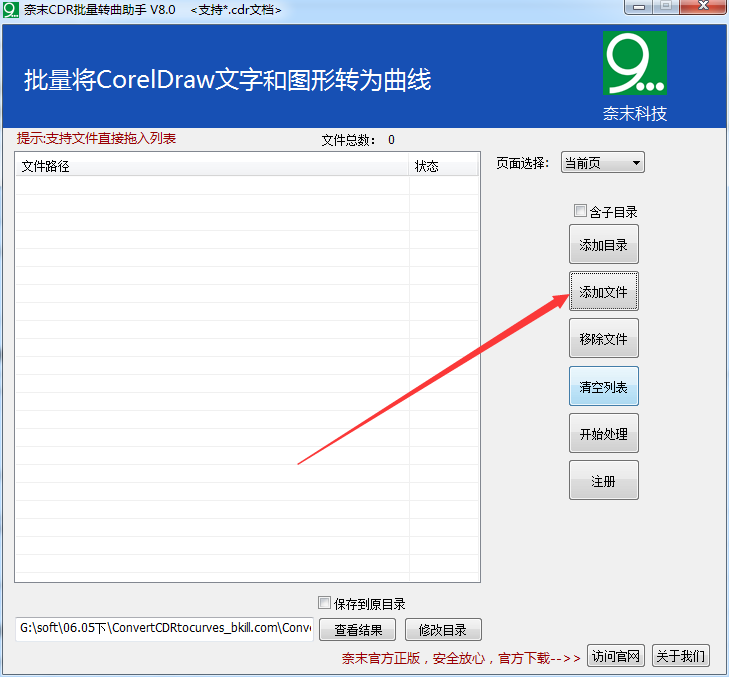This screenshot has width=729, height=677.
Task: Click the 查看结果 button
Action: coord(358,630)
